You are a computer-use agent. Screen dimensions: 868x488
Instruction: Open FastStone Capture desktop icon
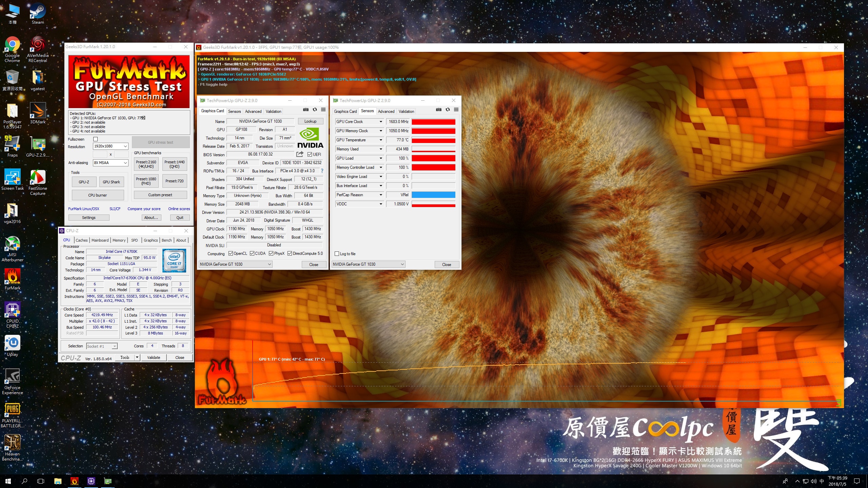[x=38, y=182]
